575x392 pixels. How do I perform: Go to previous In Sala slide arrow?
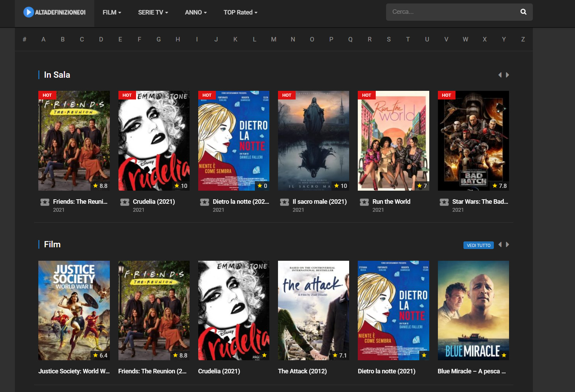[x=500, y=75]
